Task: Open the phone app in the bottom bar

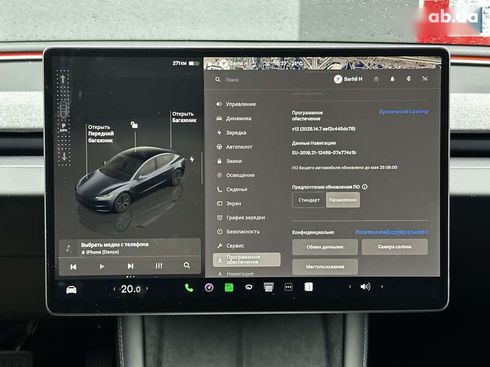Action: pyautogui.click(x=189, y=287)
